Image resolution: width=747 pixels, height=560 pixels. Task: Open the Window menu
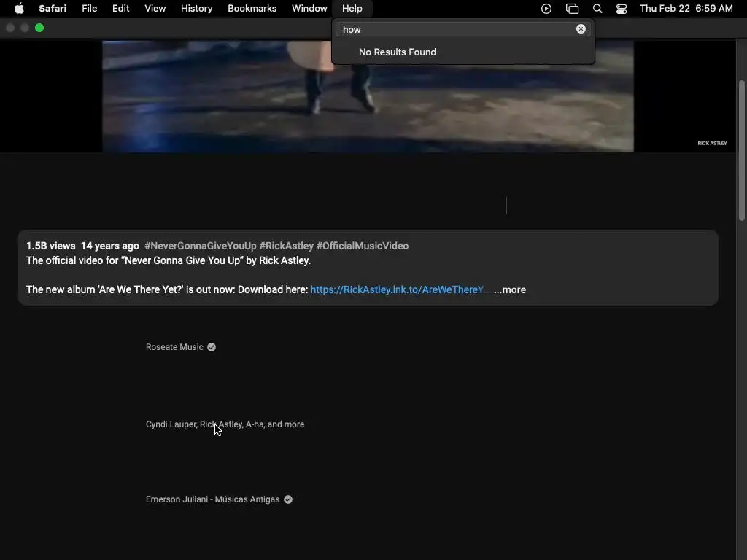point(309,9)
